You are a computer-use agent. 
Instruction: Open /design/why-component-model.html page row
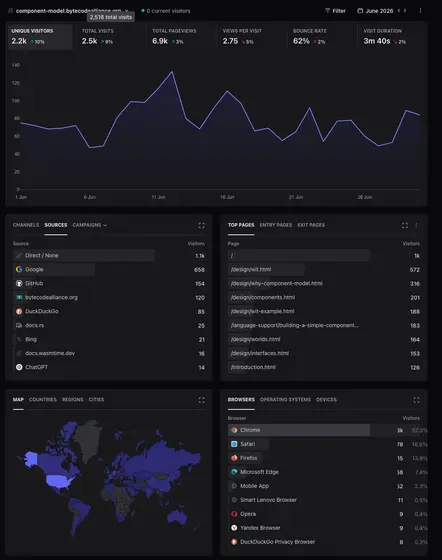[324, 283]
